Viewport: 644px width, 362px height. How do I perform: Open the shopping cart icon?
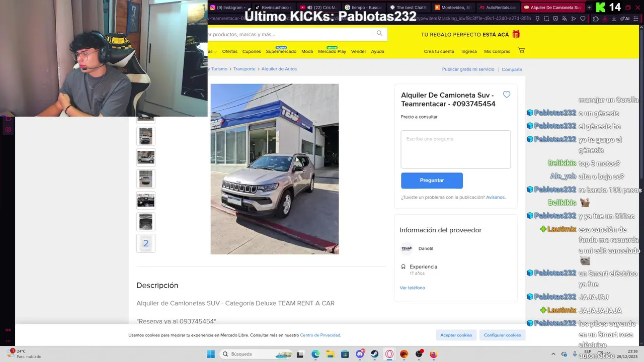(x=521, y=50)
